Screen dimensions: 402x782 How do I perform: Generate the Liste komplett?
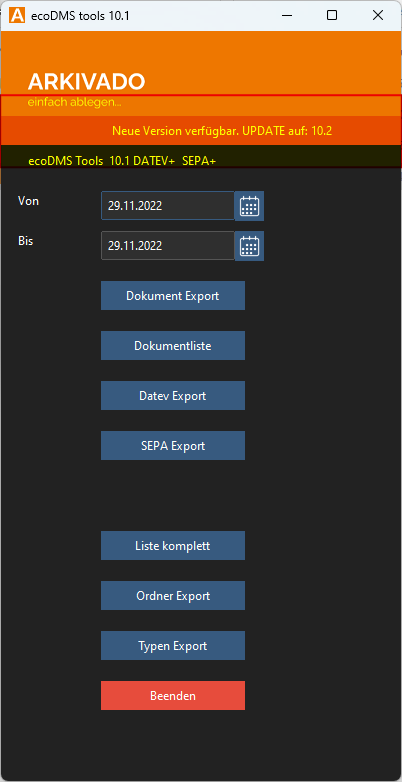[173, 546]
